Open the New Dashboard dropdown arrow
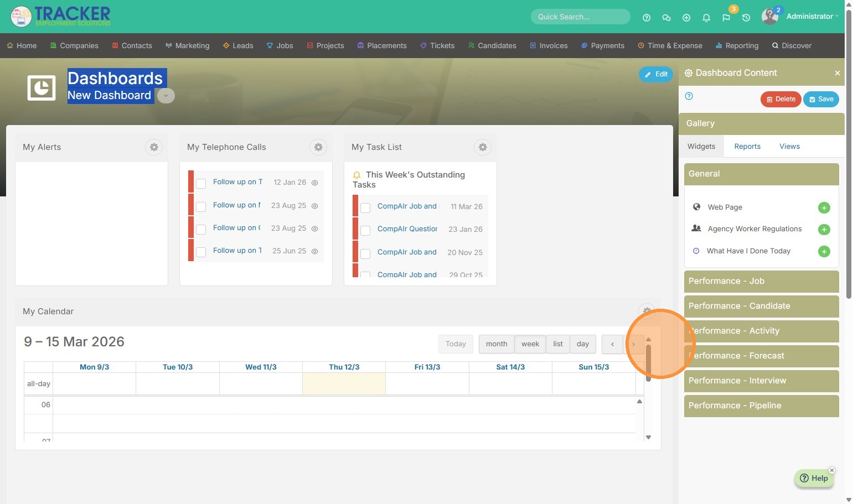The image size is (853, 504). pyautogui.click(x=166, y=96)
